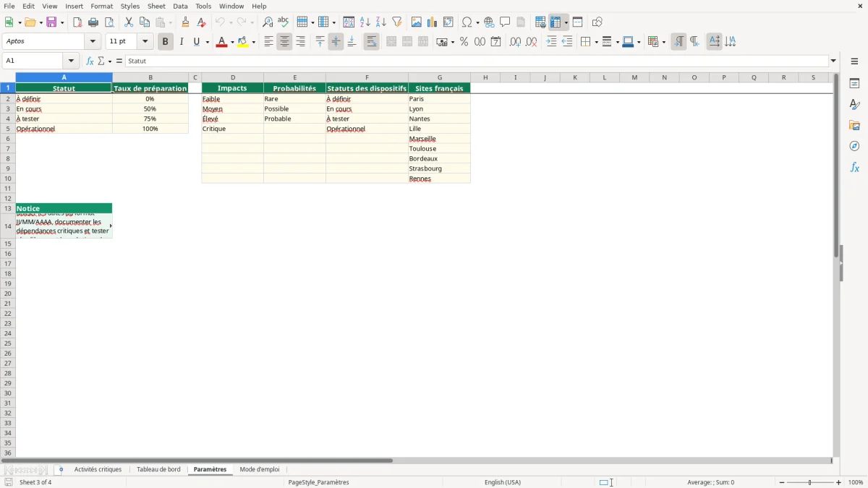The width and height of the screenshot is (868, 488).
Task: Click the Save document icon
Action: [51, 22]
